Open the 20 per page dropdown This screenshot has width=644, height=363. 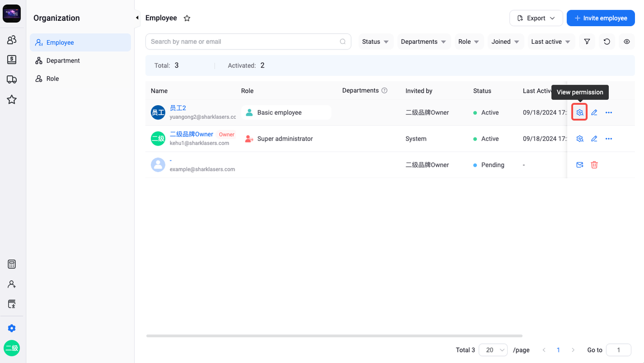point(493,350)
